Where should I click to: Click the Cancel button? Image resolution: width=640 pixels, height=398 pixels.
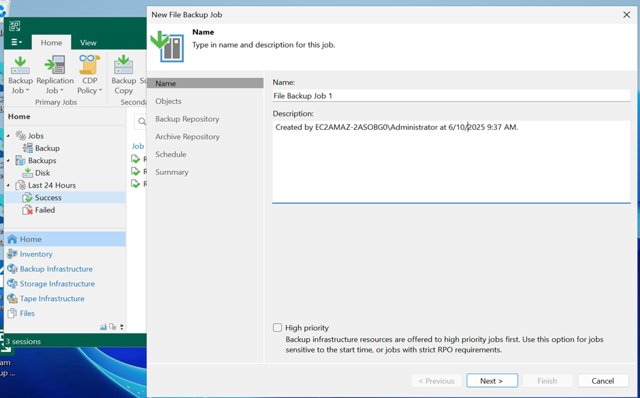[603, 381]
